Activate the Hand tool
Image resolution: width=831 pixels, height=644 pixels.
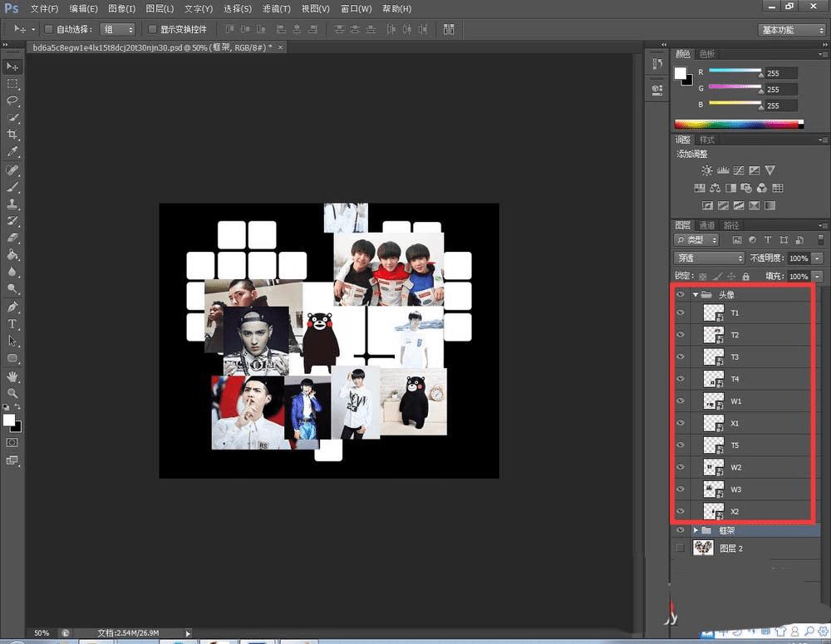[x=12, y=376]
